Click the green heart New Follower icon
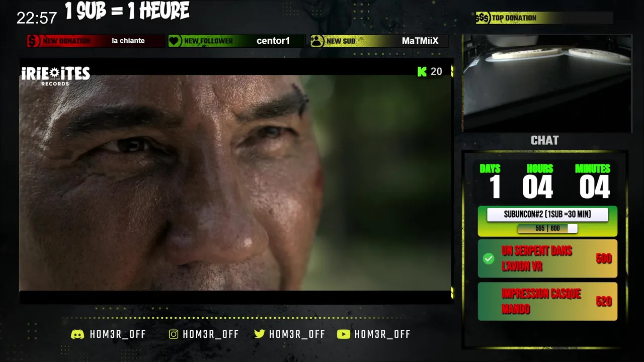The image size is (644, 362). click(x=175, y=41)
